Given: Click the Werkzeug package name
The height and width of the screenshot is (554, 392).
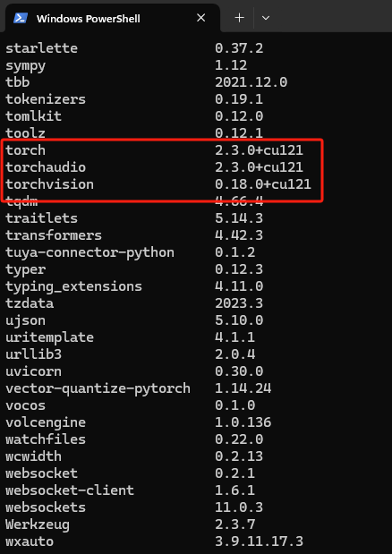Looking at the screenshot, I should tap(38, 524).
